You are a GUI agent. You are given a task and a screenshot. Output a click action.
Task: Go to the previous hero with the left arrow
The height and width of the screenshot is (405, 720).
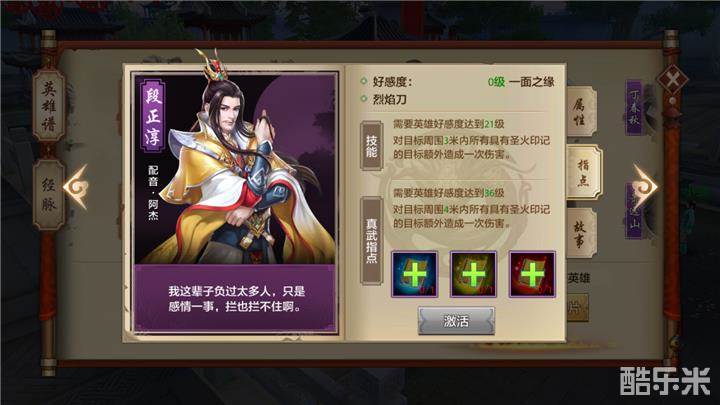(76, 187)
